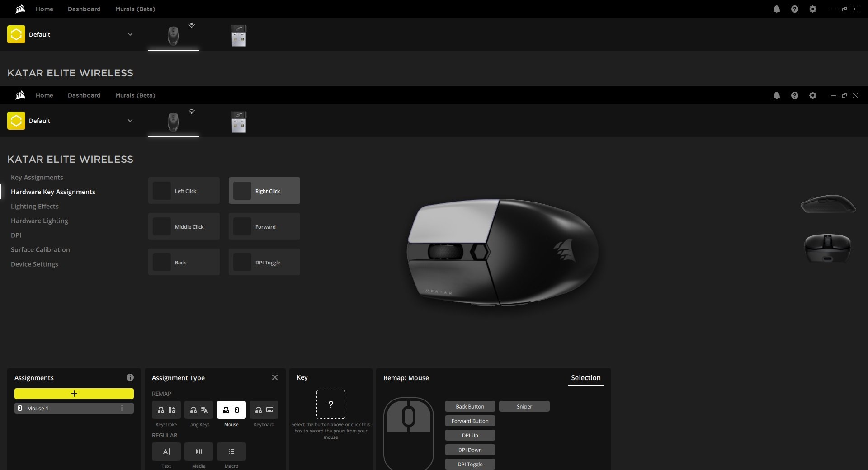Open the Key Assignments sidebar section
Image resolution: width=868 pixels, height=470 pixels.
[37, 177]
